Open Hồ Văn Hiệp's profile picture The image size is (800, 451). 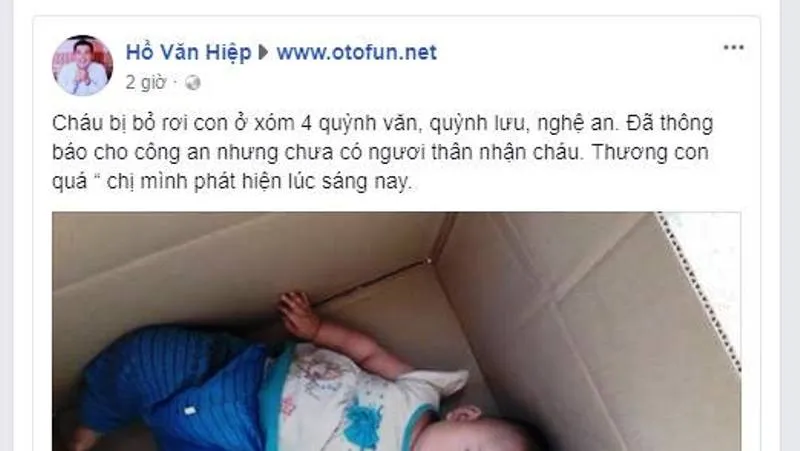pos(82,66)
